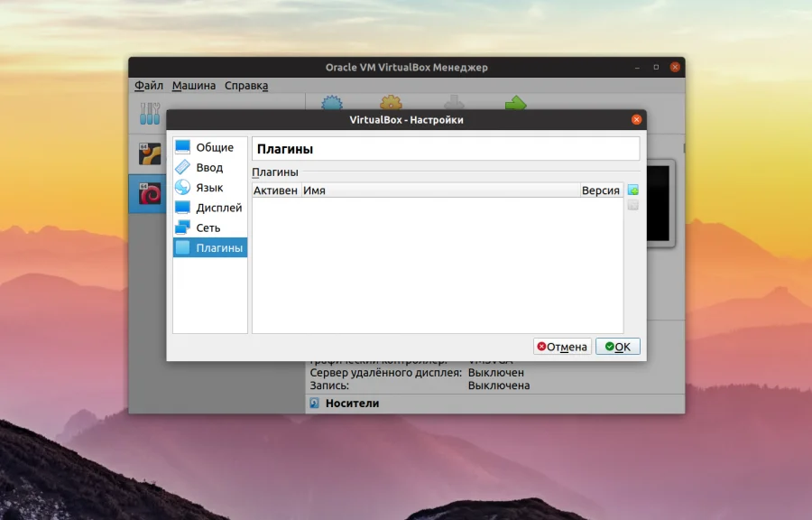This screenshot has height=520, width=812.
Task: Open the Дисплей settings category
Action: tap(213, 207)
